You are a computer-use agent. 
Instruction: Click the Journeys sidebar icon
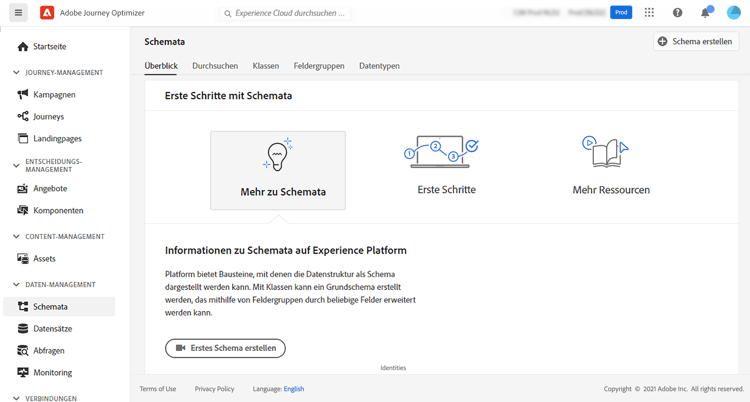coord(23,117)
